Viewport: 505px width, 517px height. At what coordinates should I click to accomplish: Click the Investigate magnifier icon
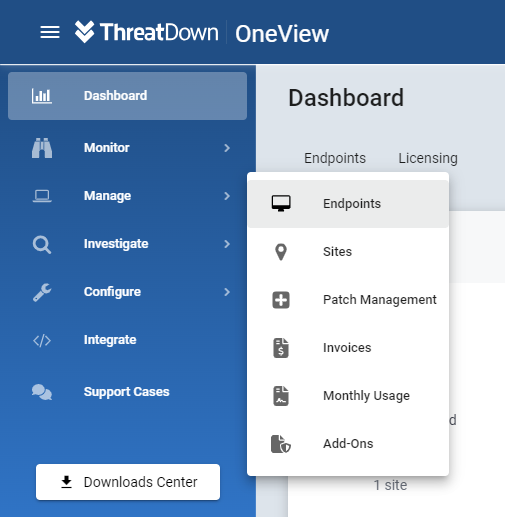click(x=42, y=244)
